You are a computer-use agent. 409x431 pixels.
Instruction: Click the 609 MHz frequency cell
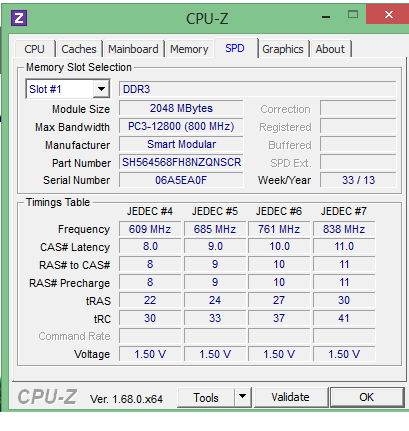[150, 229]
